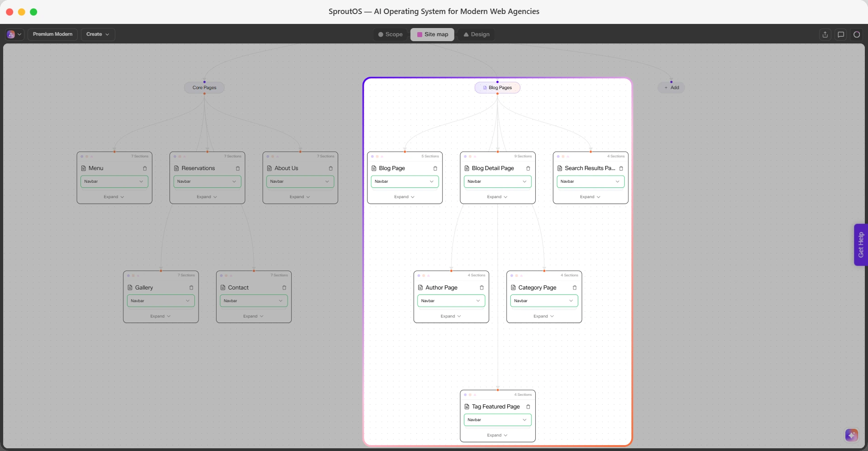
Task: Click the "Search Results Pa..." title text
Action: pyautogui.click(x=590, y=168)
